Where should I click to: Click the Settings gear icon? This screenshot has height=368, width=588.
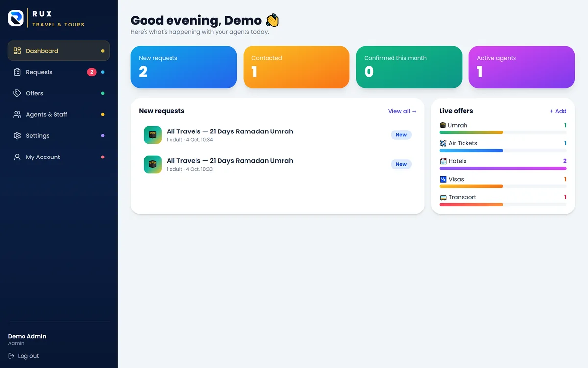click(x=17, y=136)
